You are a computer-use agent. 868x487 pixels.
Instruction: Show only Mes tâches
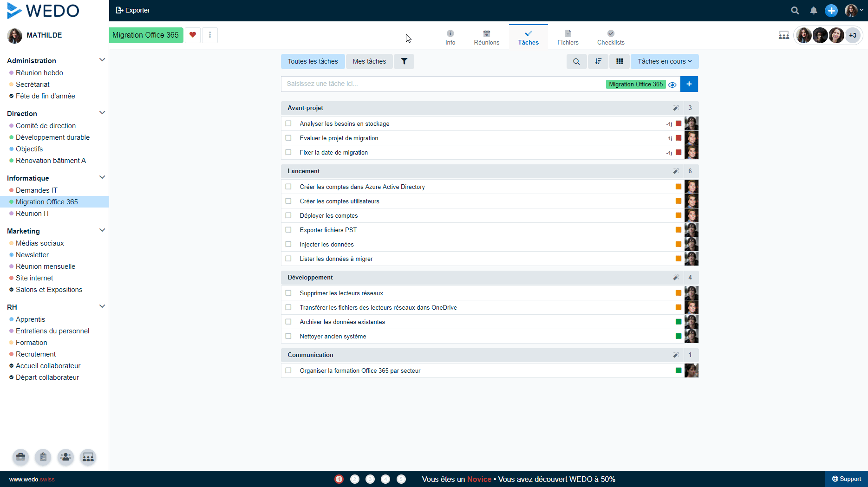tap(369, 61)
